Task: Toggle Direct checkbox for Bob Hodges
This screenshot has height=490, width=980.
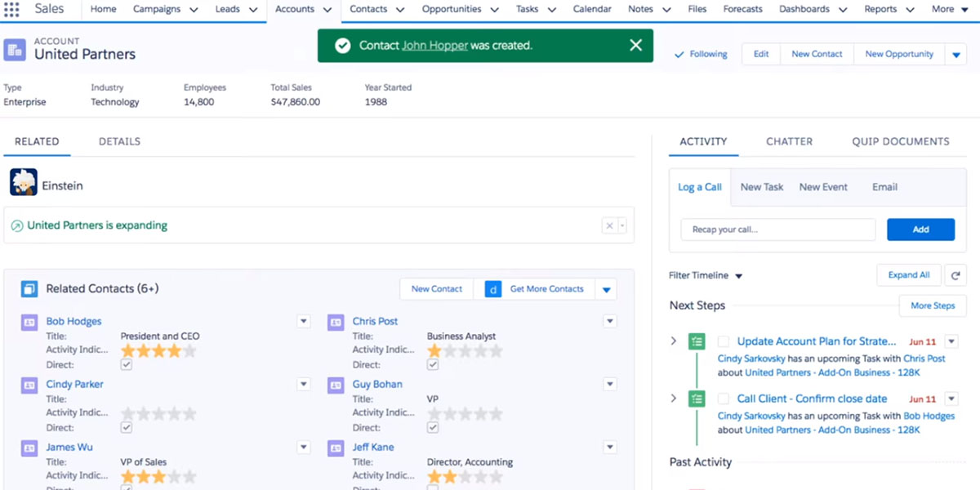Action: coord(126,365)
